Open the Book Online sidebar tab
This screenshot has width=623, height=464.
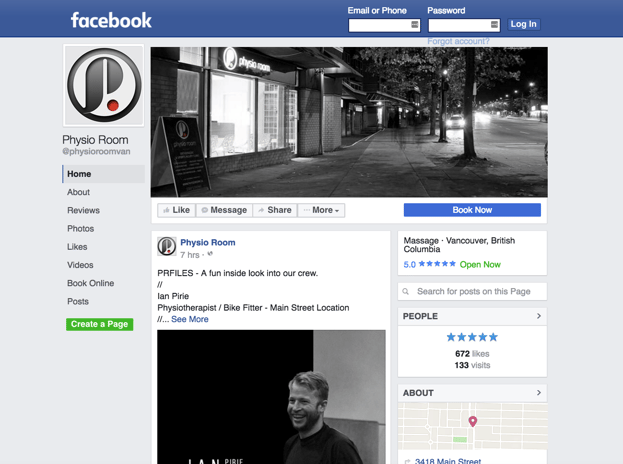pyautogui.click(x=91, y=283)
